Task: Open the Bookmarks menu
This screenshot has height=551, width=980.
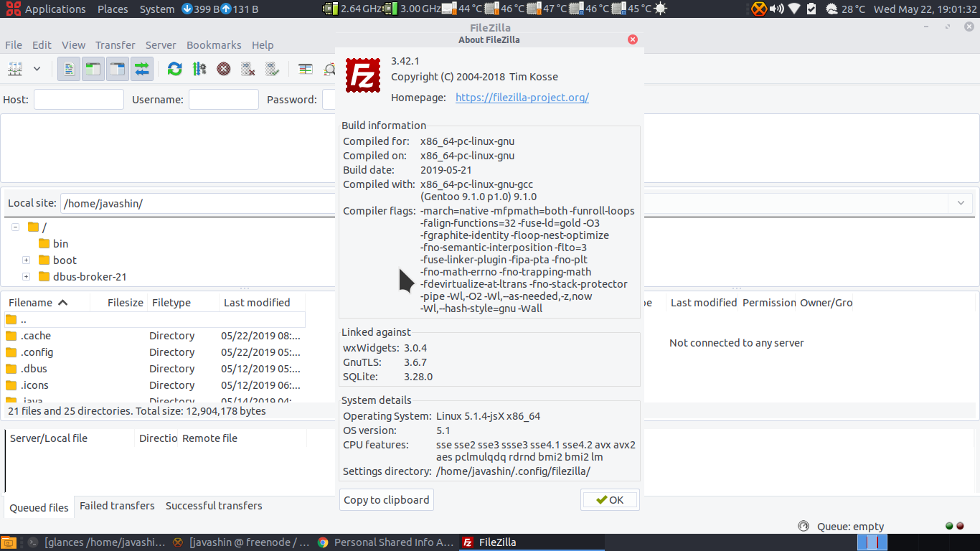Action: (x=214, y=44)
